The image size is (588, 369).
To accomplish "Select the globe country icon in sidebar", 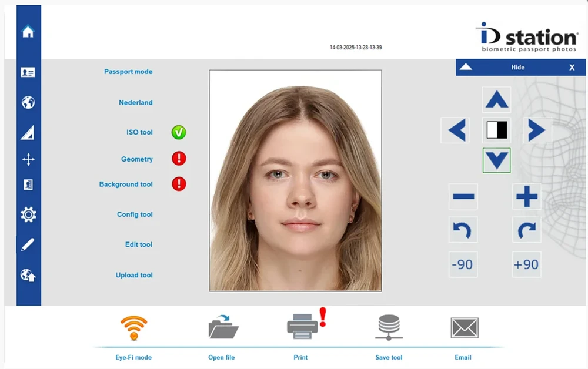I will 28,102.
